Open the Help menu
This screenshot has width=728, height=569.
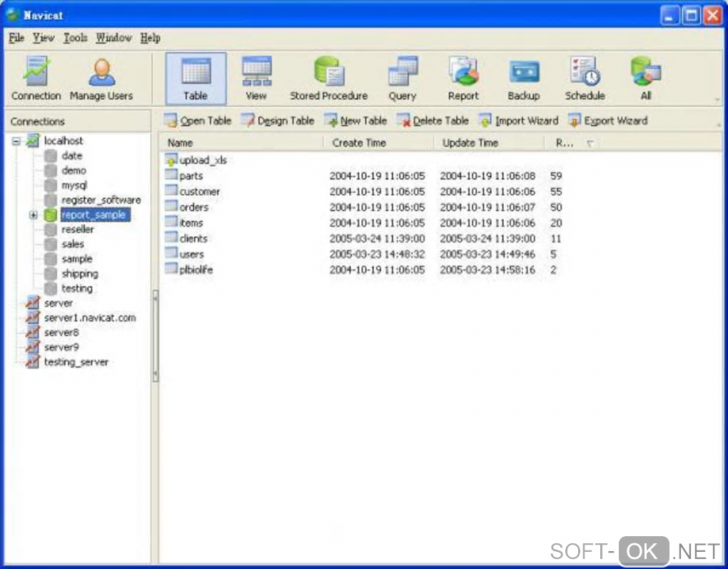[151, 38]
